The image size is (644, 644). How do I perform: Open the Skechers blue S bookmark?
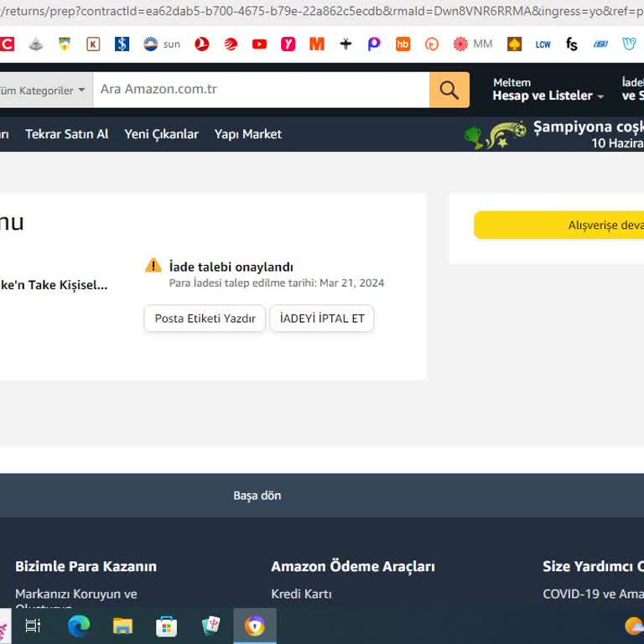coord(600,44)
